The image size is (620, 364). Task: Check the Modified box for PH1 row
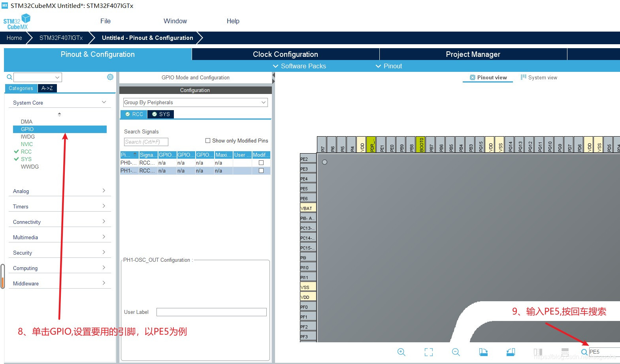261,171
